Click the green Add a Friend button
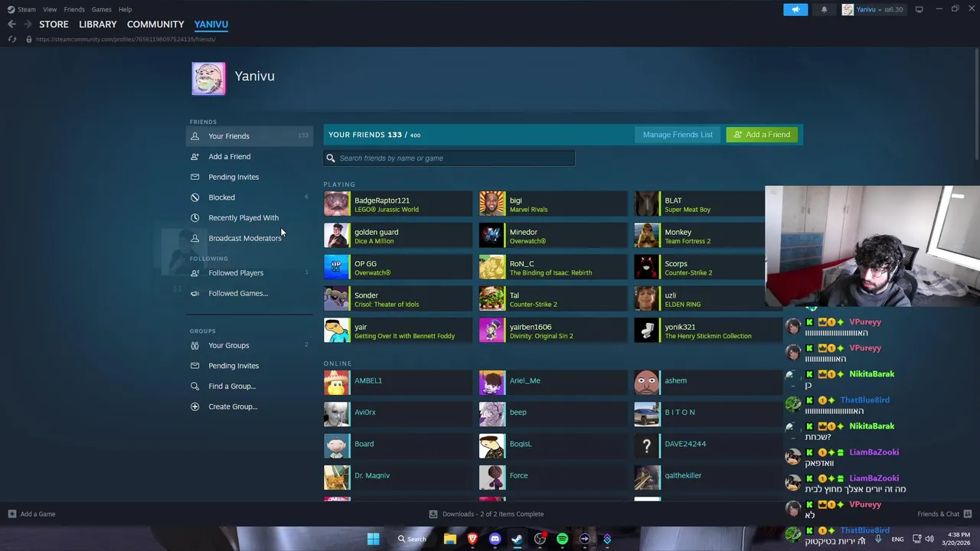The height and width of the screenshot is (551, 980). point(762,135)
